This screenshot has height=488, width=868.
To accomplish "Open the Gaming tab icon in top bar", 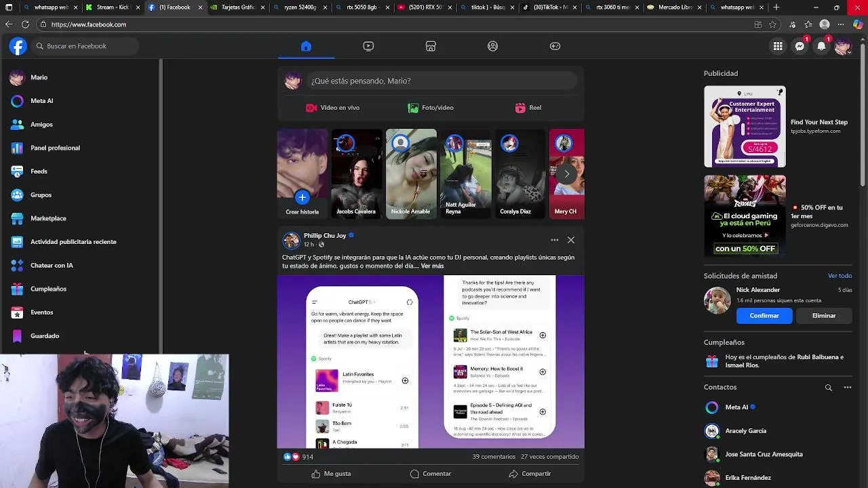I will point(555,46).
